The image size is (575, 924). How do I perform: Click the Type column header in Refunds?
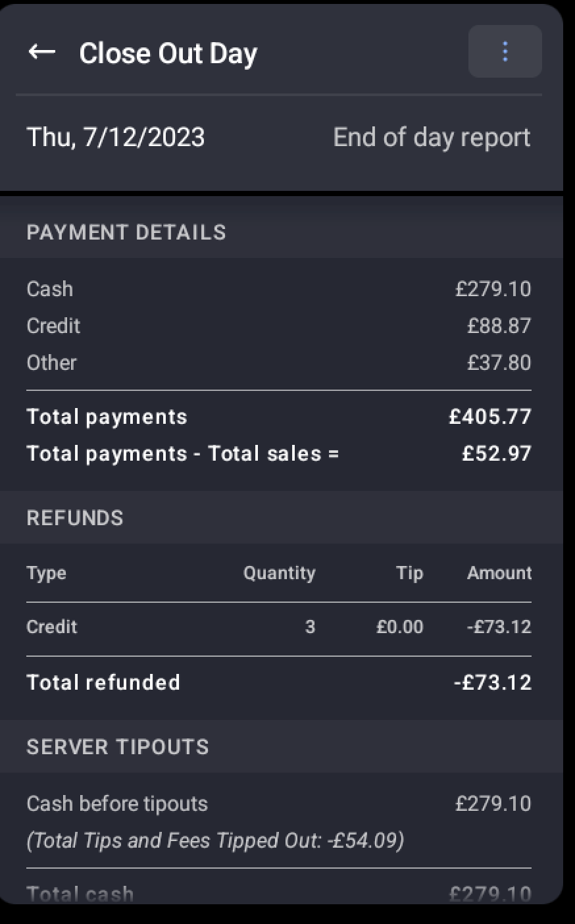(47, 573)
